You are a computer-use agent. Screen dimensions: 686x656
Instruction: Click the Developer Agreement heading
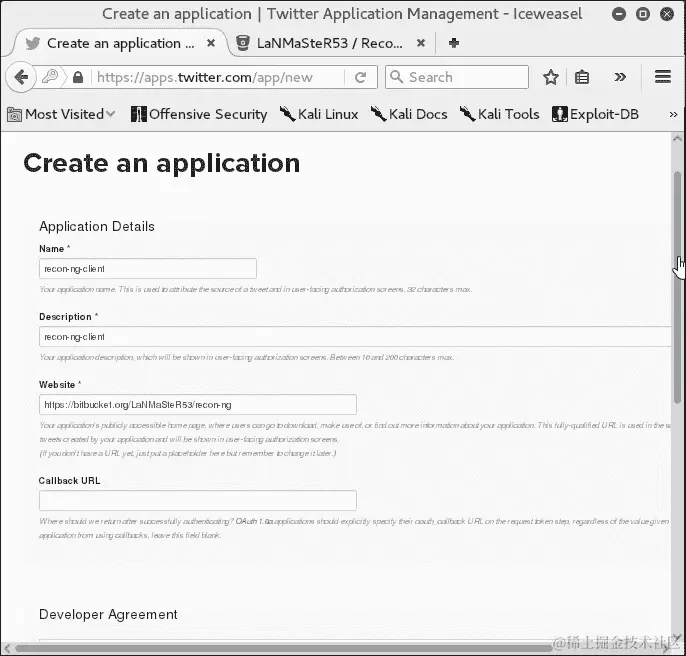(108, 614)
